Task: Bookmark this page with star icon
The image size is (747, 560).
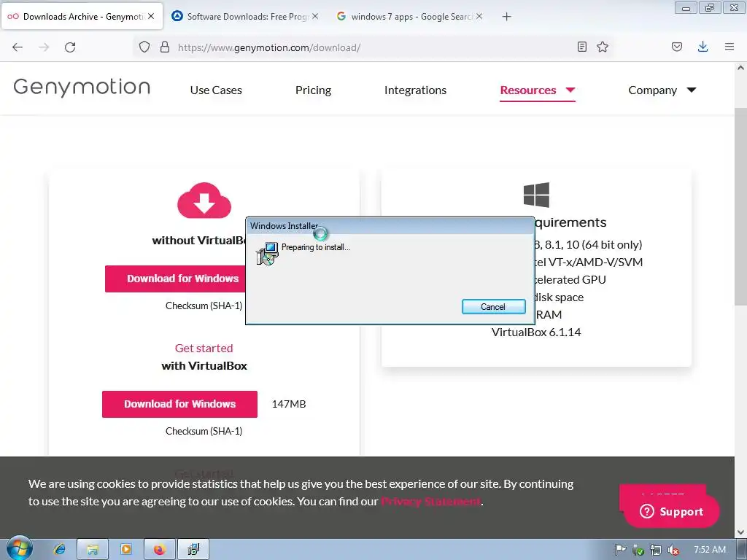Action: point(603,47)
